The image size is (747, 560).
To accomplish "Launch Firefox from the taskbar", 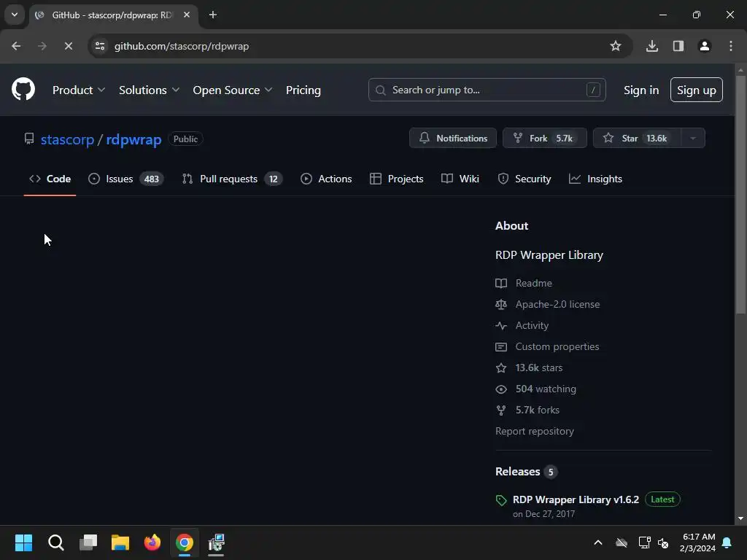I will (152, 542).
